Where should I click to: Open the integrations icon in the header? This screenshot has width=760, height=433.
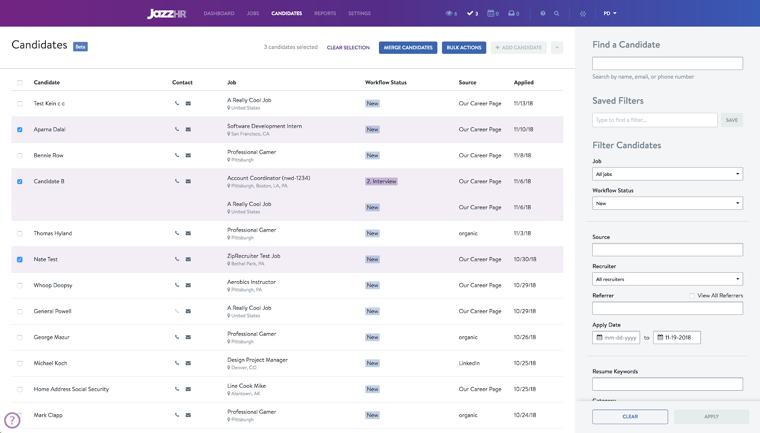(583, 14)
